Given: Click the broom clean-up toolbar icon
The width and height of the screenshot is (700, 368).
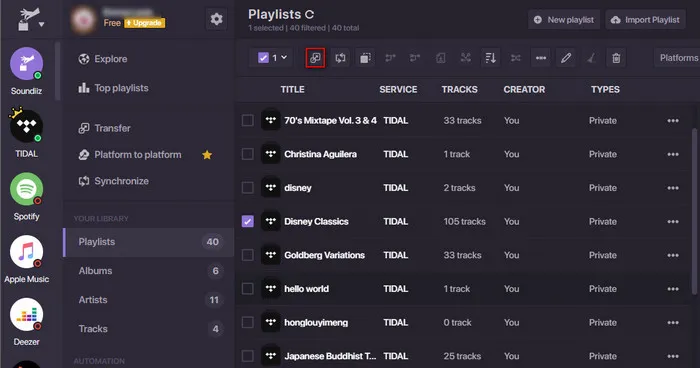Looking at the screenshot, I should [591, 58].
